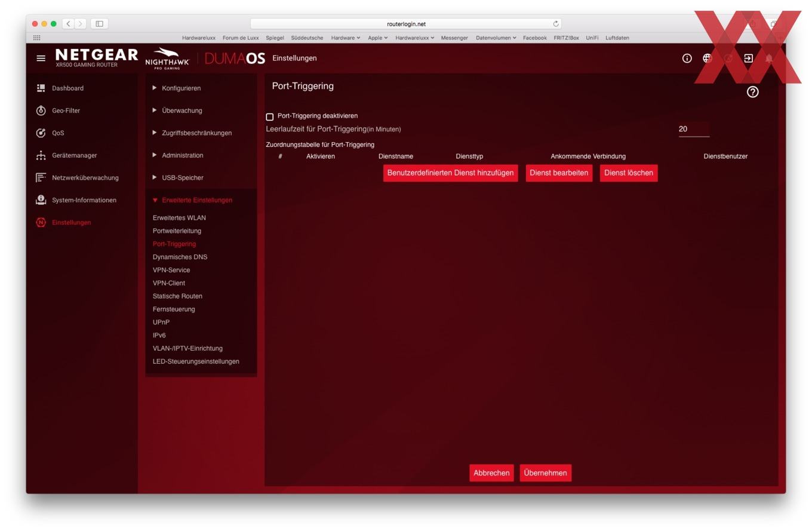Open the Forum de Luxx bookmark
This screenshot has width=812, height=531.
click(x=241, y=38)
